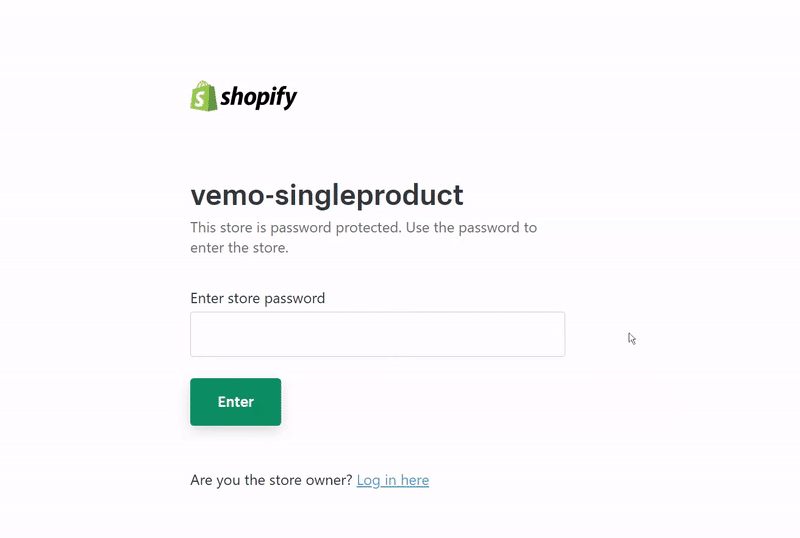Click the "Are you the store owner?" text

click(x=271, y=480)
